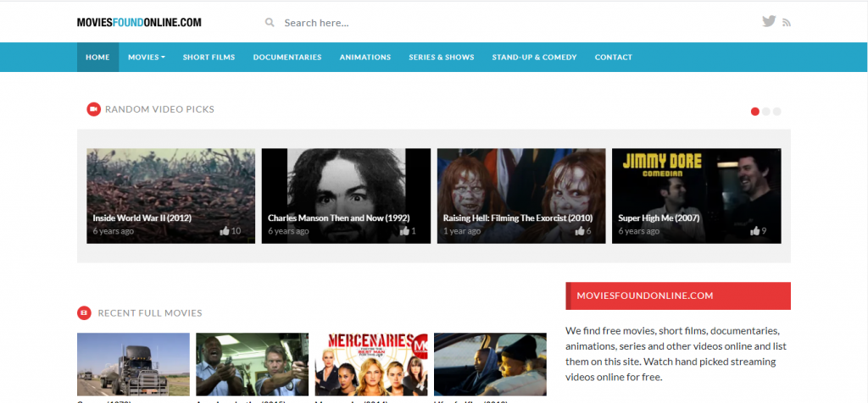This screenshot has height=403, width=868.
Task: Click '6 years ago' under Super High Me
Action: point(639,231)
